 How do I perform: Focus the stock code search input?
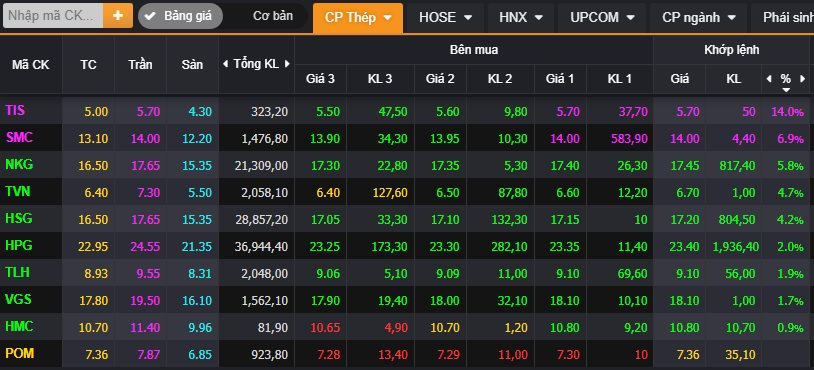(53, 16)
